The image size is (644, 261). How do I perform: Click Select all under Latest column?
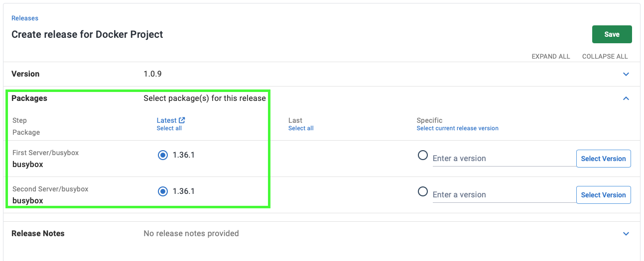(x=169, y=128)
